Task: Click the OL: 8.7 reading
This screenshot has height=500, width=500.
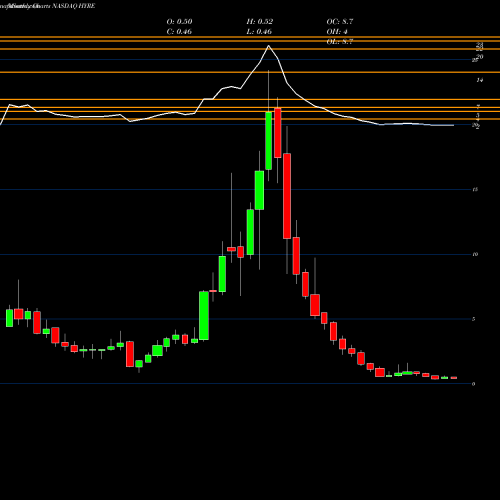Action: [x=339, y=42]
